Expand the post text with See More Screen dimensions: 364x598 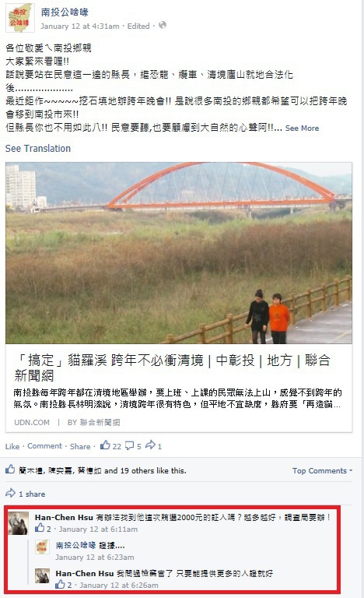click(x=302, y=128)
